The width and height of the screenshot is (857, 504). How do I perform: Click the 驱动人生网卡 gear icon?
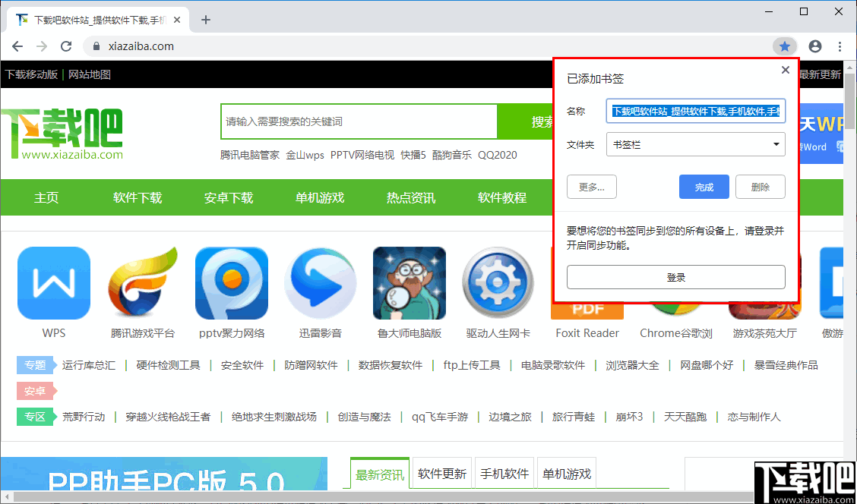point(497,283)
